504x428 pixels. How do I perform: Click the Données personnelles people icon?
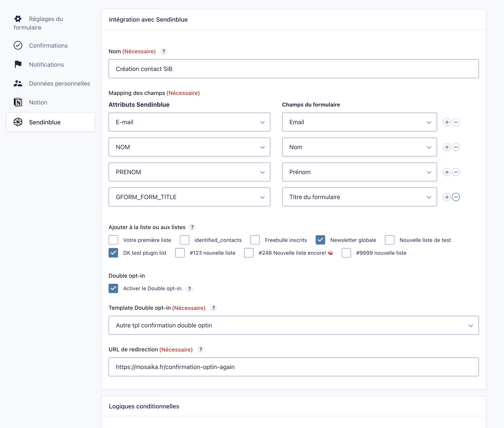18,83
